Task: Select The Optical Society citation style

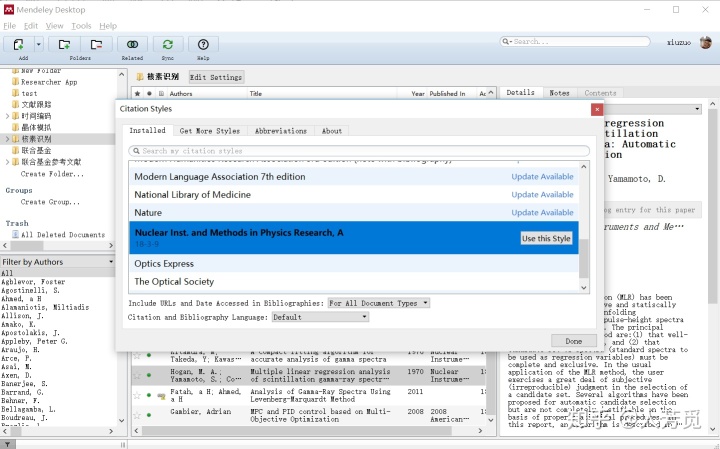Action: click(354, 281)
